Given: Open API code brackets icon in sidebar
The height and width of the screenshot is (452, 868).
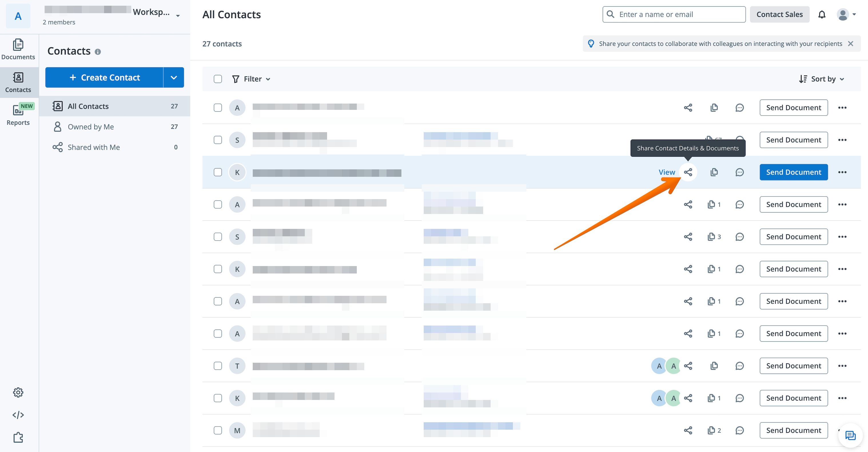Looking at the screenshot, I should 18,415.
